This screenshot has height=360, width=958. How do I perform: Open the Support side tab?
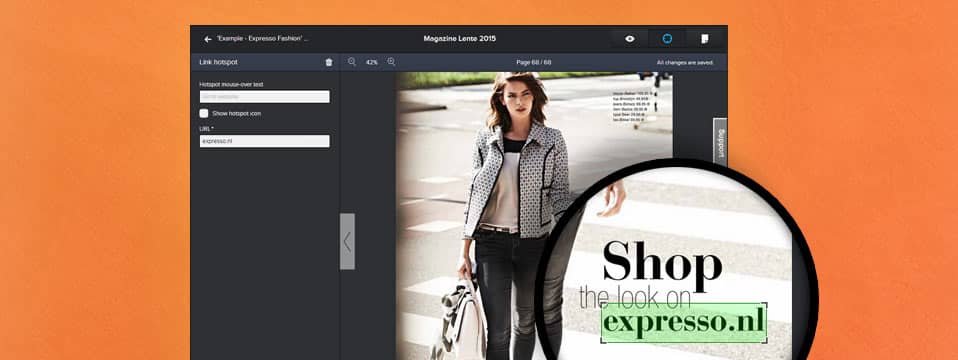[x=720, y=142]
